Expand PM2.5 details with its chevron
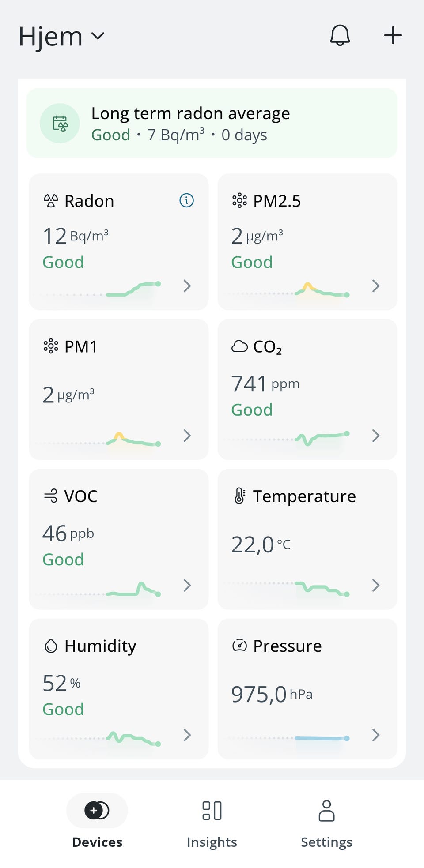Image resolution: width=424 pixels, height=868 pixels. coord(376,286)
